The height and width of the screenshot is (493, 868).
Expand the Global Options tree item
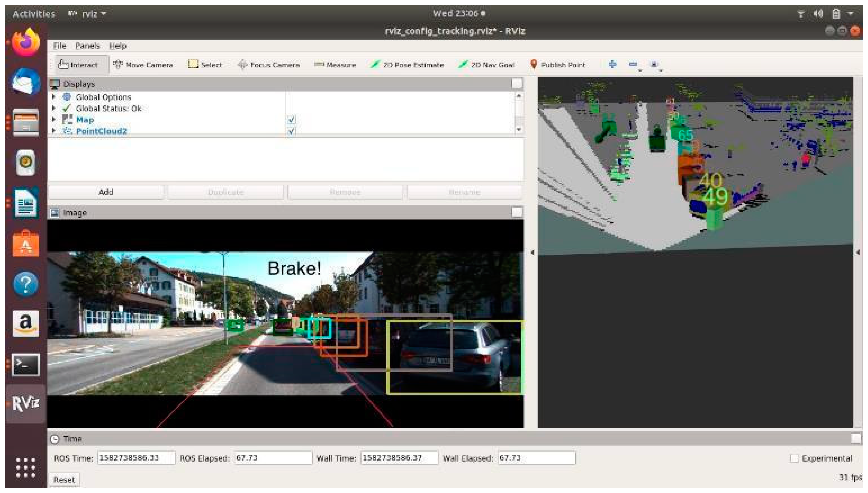[54, 97]
